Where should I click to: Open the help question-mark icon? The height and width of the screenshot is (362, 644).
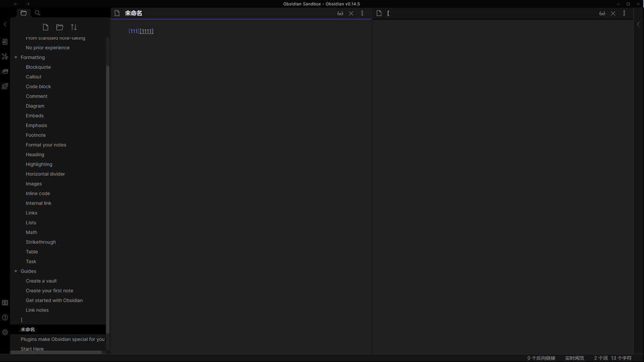click(x=5, y=318)
